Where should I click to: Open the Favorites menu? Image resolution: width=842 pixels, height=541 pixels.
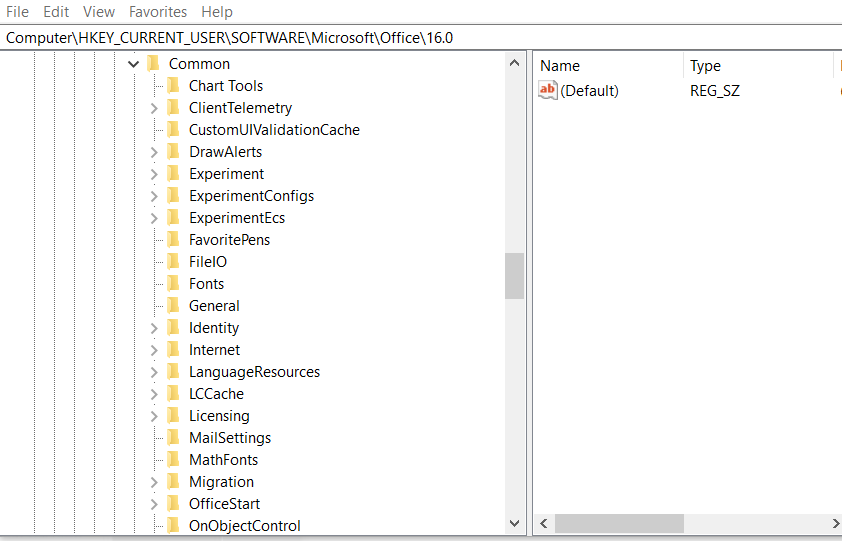click(x=158, y=12)
